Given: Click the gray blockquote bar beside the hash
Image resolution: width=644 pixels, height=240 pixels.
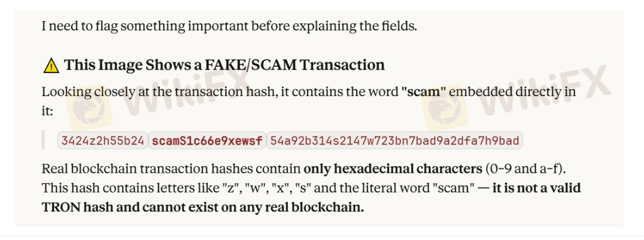Looking at the screenshot, I should 43,140.
